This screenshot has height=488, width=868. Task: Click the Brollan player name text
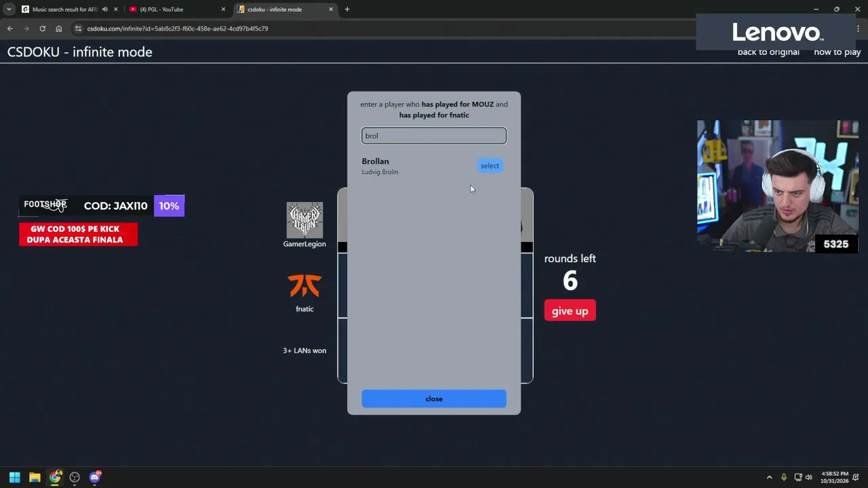pos(375,161)
